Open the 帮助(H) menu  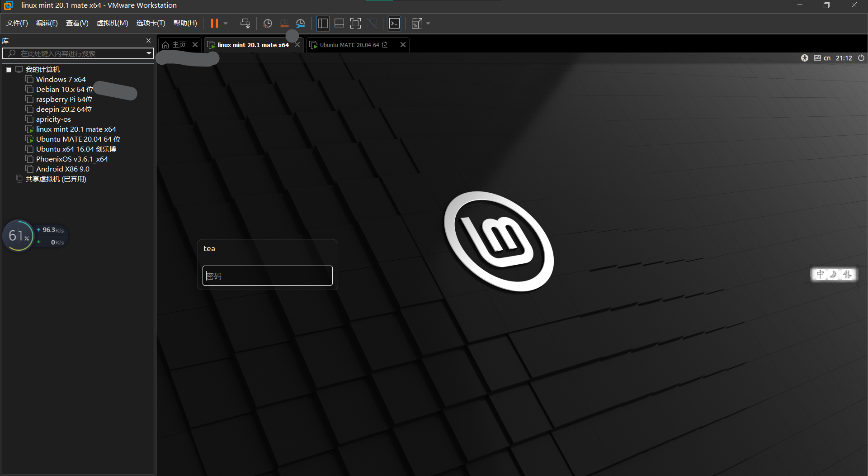185,23
